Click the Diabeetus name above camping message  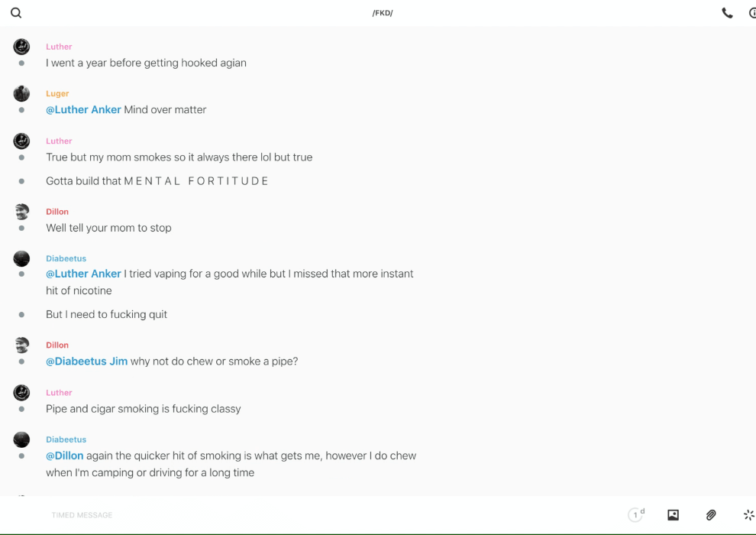point(66,440)
